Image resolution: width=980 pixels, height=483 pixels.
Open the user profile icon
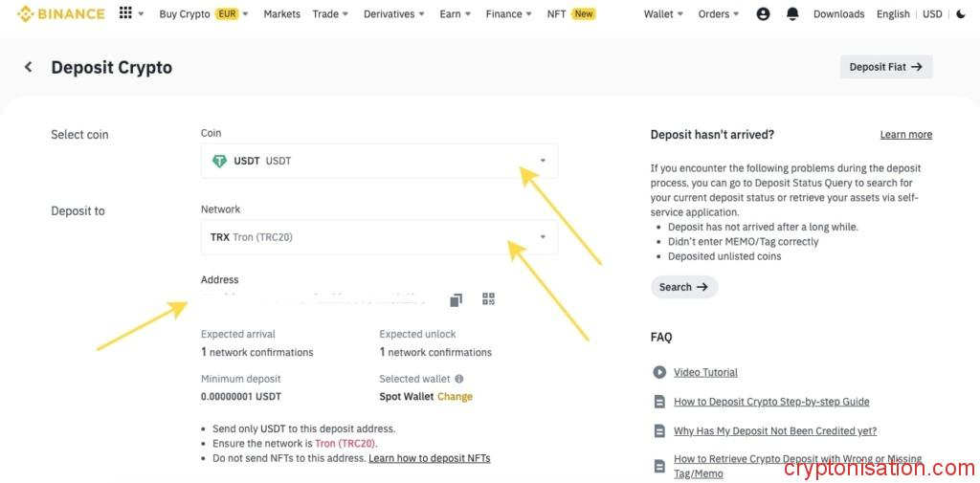(763, 14)
